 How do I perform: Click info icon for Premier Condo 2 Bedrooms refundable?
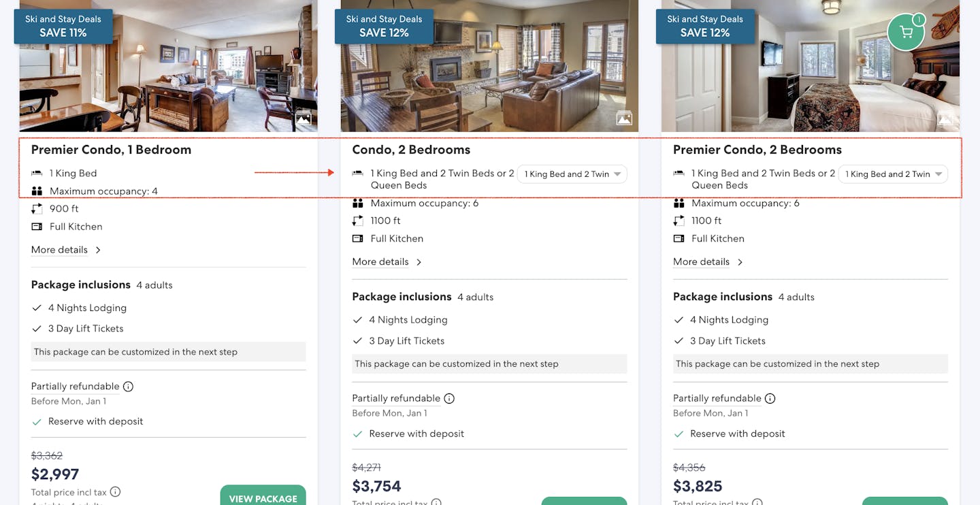(770, 399)
